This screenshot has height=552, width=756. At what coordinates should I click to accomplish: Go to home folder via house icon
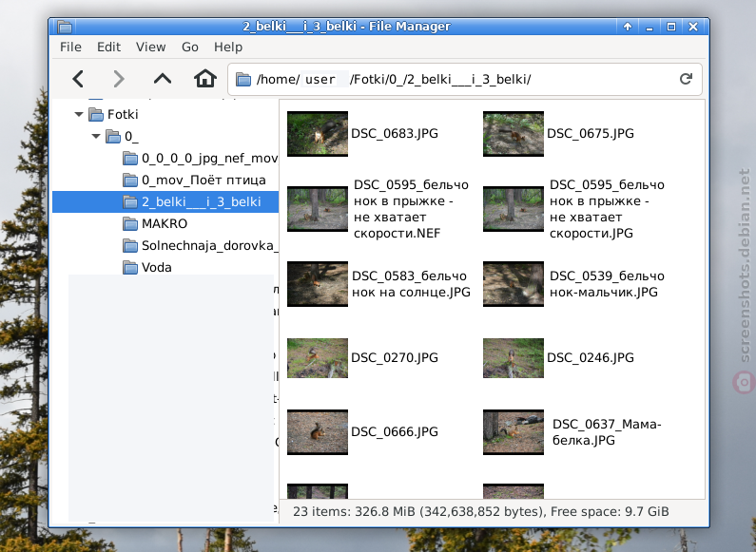click(x=204, y=78)
